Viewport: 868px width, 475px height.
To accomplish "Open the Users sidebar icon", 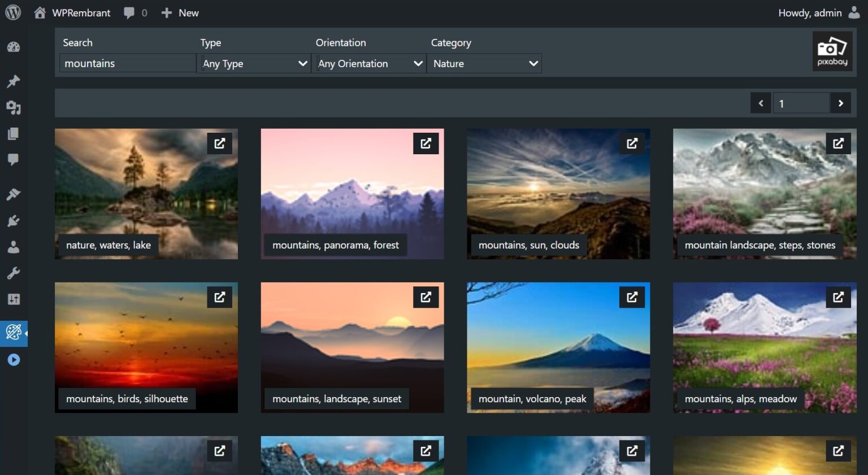I will tap(14, 247).
